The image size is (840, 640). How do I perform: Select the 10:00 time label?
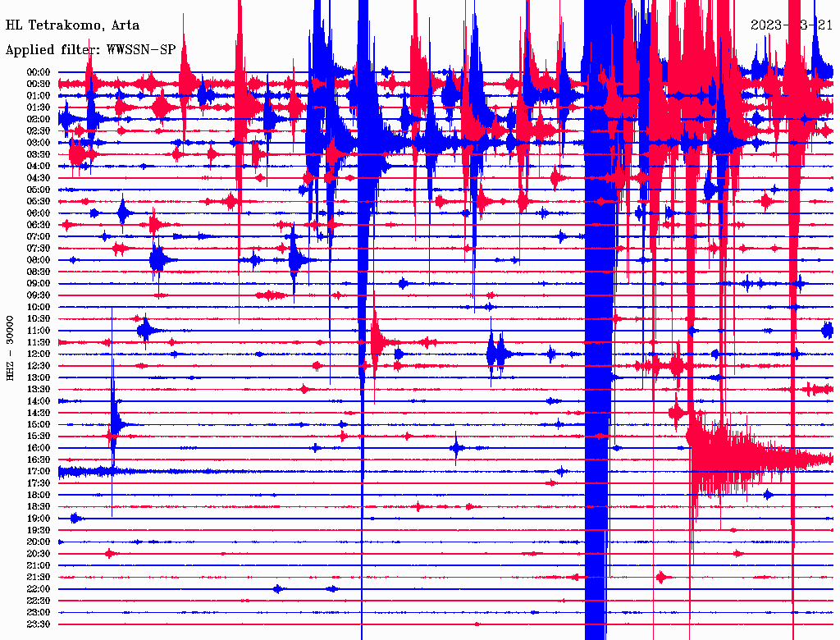point(39,307)
